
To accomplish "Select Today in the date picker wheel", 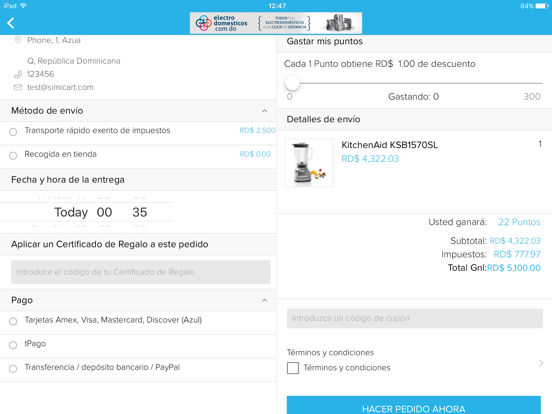I will coord(71,212).
